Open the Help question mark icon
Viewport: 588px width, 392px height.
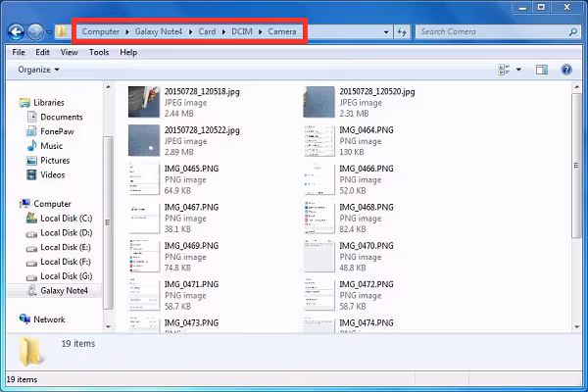(566, 70)
